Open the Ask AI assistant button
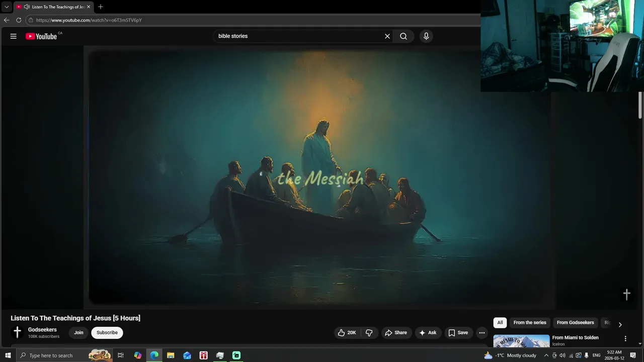Image resolution: width=644 pixels, height=362 pixels. point(428,333)
